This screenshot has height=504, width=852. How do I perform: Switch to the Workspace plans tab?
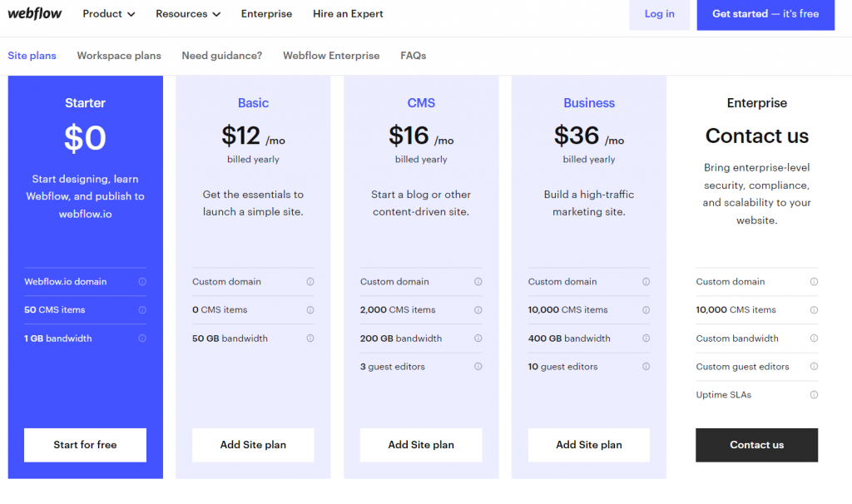click(119, 56)
